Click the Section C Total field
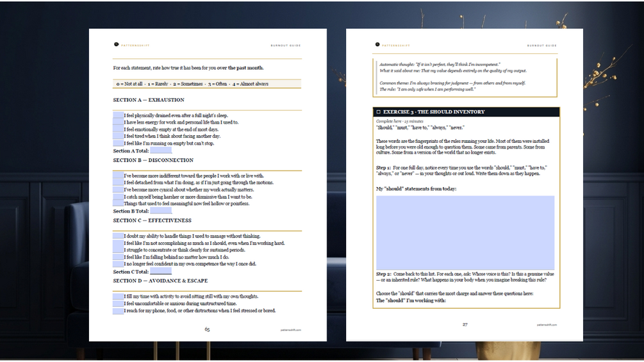The width and height of the screenshot is (644, 362). point(161,271)
